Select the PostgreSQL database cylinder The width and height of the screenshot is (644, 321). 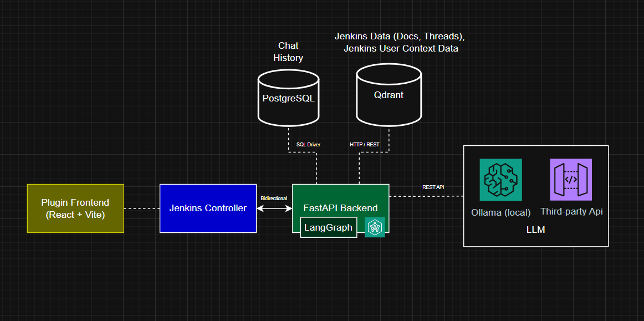(x=288, y=98)
